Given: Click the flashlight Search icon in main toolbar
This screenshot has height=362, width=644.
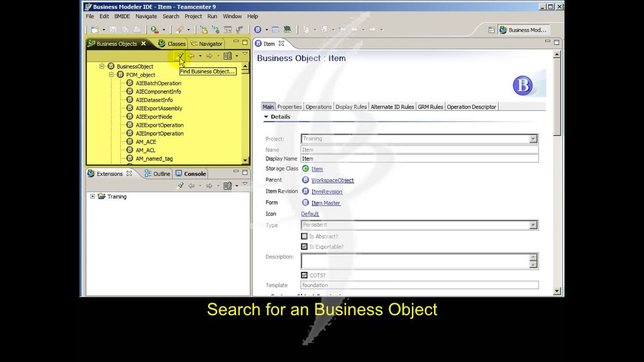Looking at the screenshot, I should click(179, 30).
